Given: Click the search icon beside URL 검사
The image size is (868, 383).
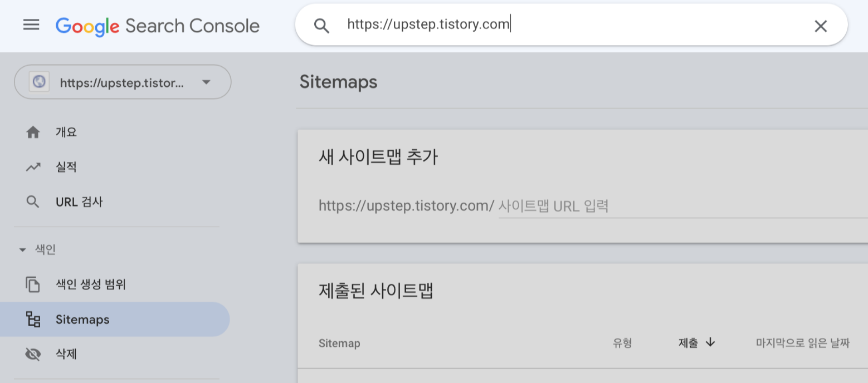Looking at the screenshot, I should [33, 202].
